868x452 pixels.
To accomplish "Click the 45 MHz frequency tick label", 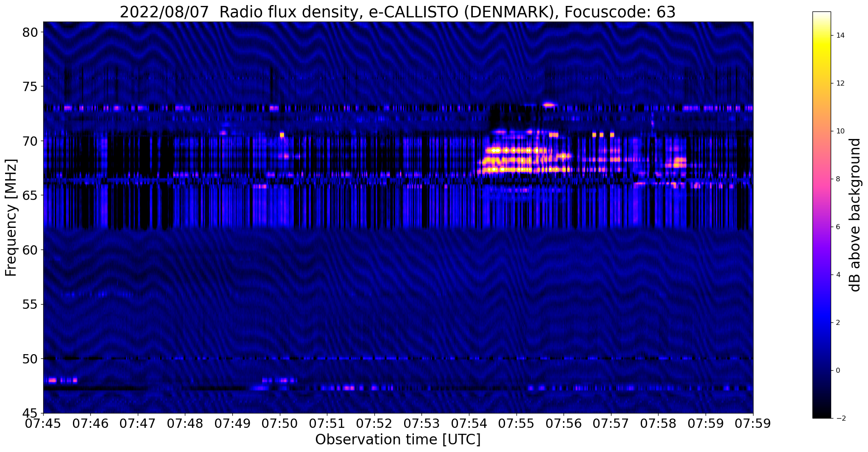I will tap(31, 413).
